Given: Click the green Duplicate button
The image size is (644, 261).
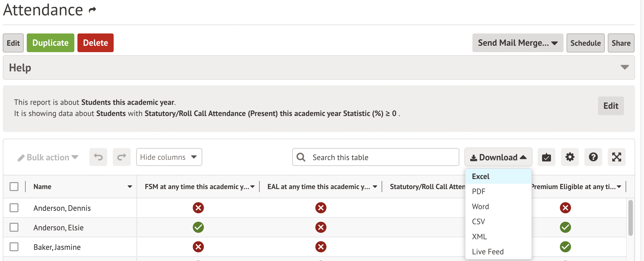Looking at the screenshot, I should 50,43.
